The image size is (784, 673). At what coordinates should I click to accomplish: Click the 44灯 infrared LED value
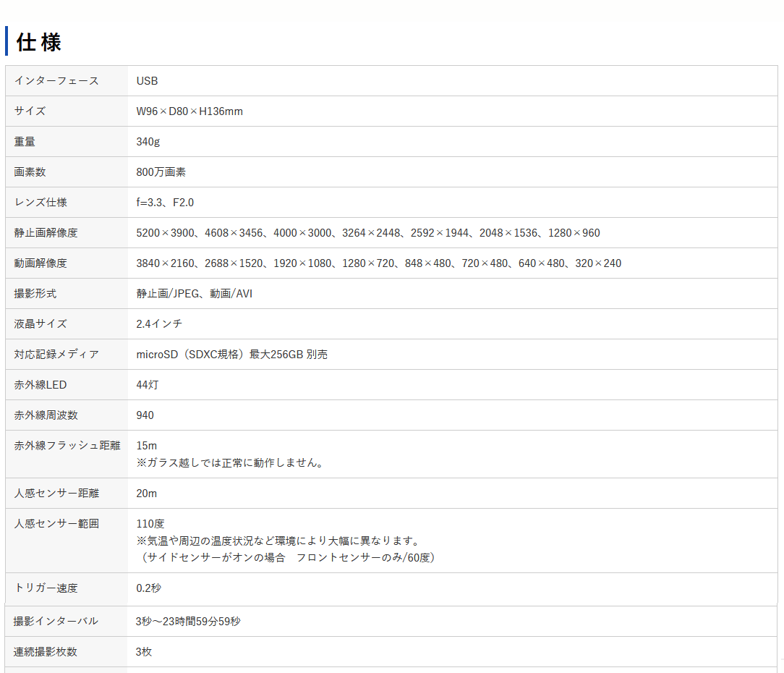[147, 385]
